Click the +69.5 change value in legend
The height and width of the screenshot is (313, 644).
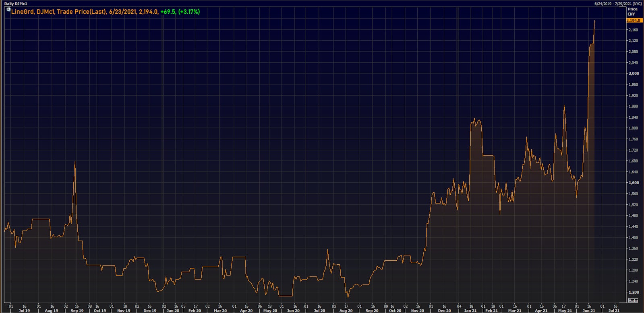pos(168,12)
